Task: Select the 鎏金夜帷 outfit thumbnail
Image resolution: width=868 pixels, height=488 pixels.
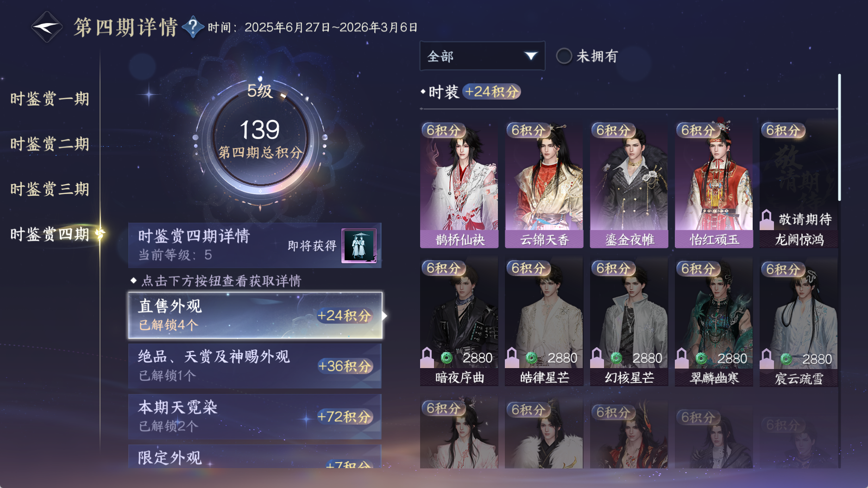Action: 629,185
